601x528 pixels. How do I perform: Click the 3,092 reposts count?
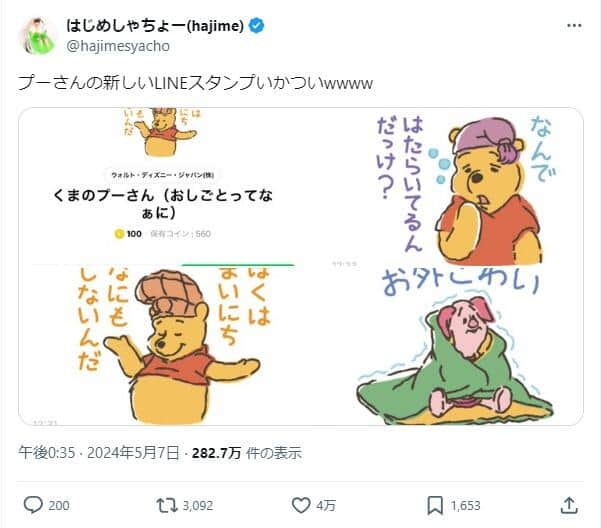click(199, 505)
